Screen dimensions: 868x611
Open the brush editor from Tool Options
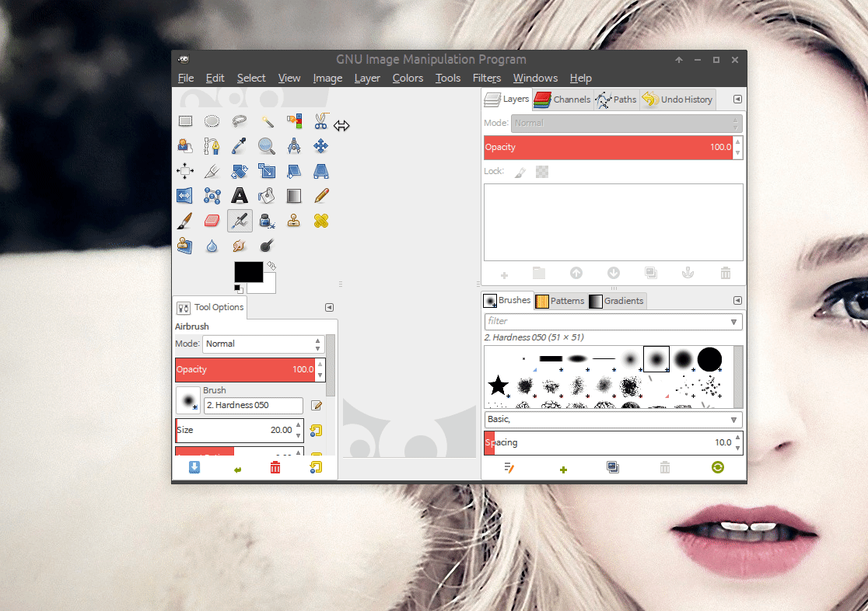317,406
